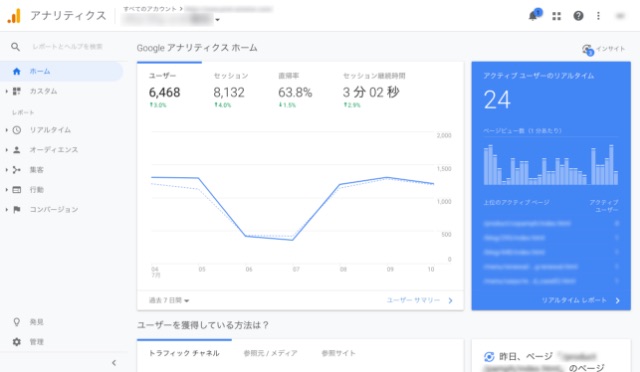Click the ユーザーを獲得している方法は？ heading
This screenshot has width=640, height=372.
pyautogui.click(x=203, y=325)
